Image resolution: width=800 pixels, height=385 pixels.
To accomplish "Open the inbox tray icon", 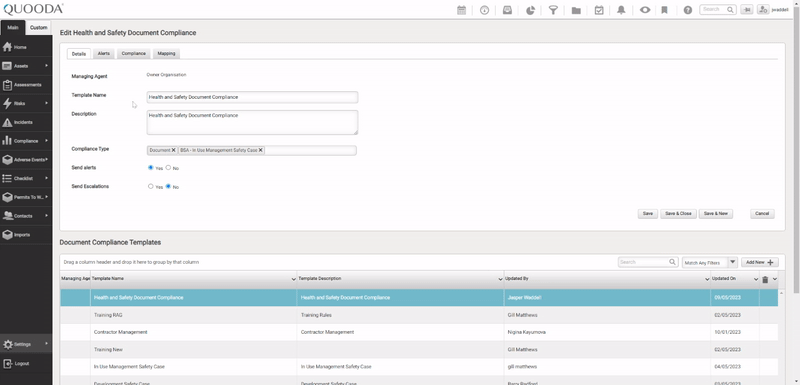I will 507,10.
